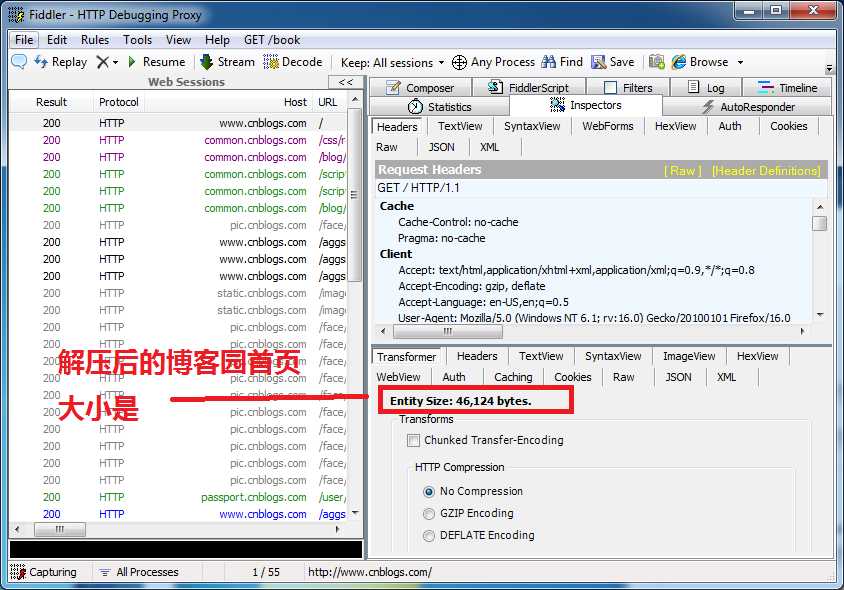
Task: Click request headers horizontal scrollbar thumb
Action: [x=448, y=331]
